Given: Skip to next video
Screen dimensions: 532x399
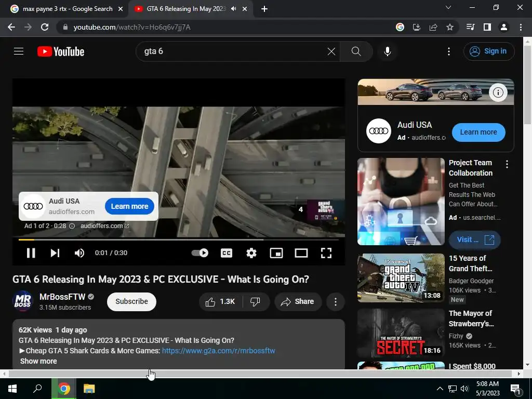Looking at the screenshot, I should (55, 253).
